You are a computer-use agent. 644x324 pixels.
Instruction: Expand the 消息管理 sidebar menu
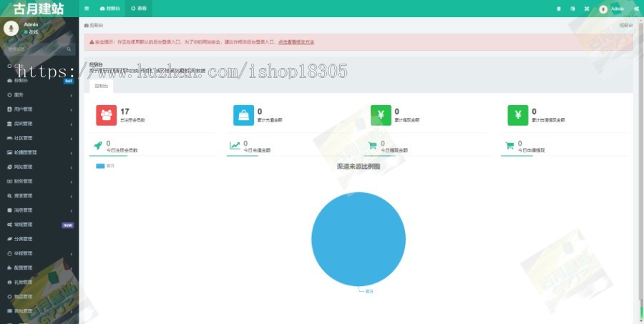click(39, 210)
